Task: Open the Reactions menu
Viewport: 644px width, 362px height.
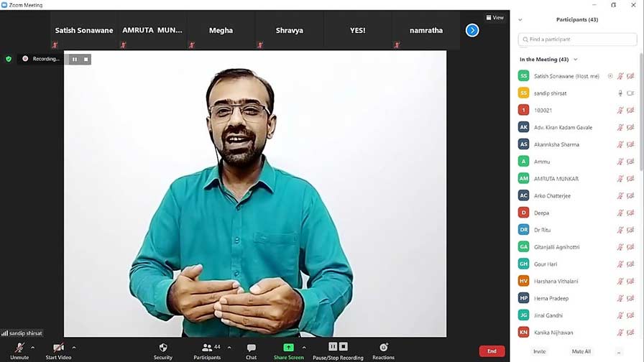Action: pyautogui.click(x=383, y=351)
